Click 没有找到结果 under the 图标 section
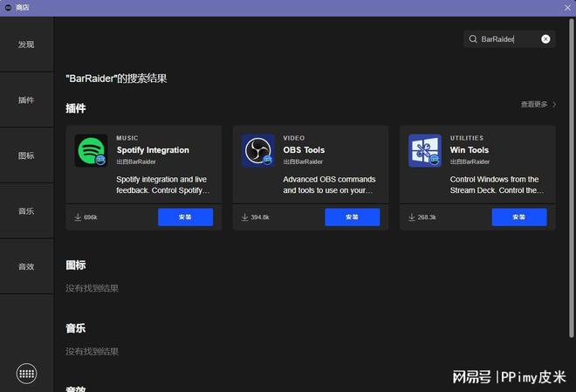The image size is (576, 392). (x=92, y=288)
